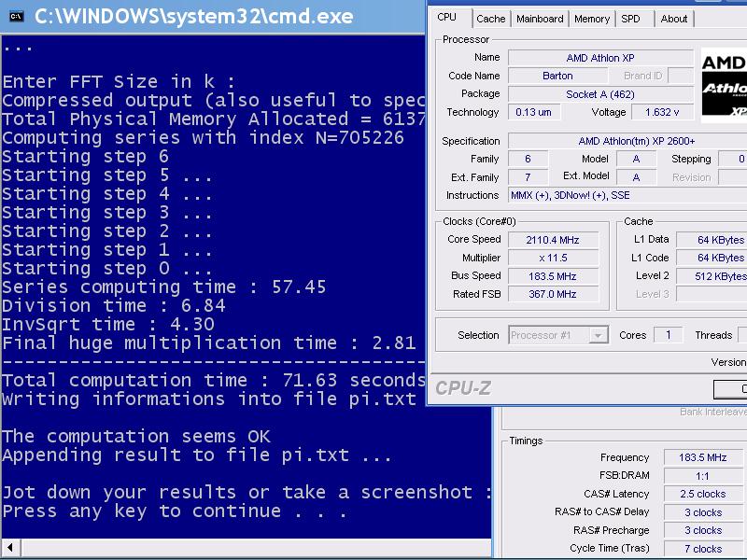Click the Starting step 6 line in cmd
The width and height of the screenshot is (747, 560).
click(x=85, y=157)
